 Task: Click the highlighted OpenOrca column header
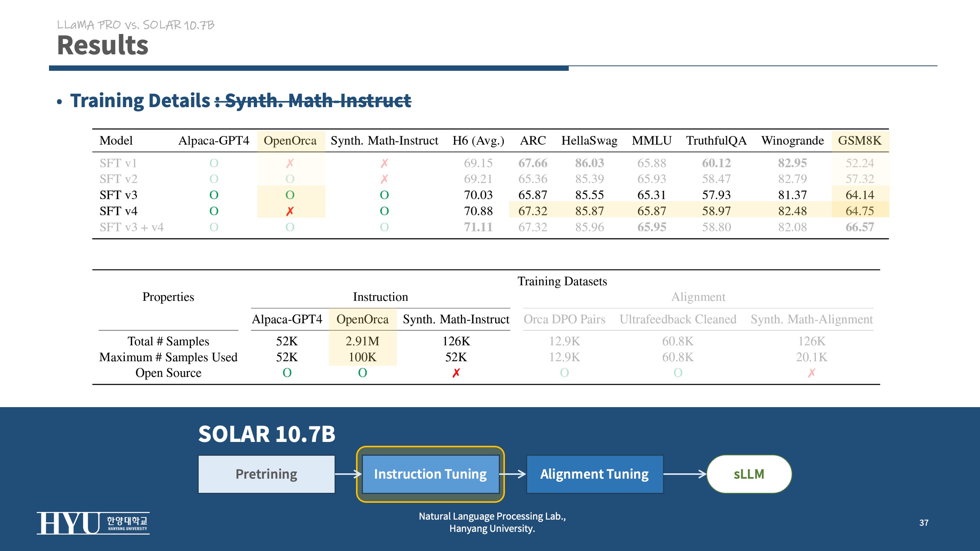click(290, 141)
